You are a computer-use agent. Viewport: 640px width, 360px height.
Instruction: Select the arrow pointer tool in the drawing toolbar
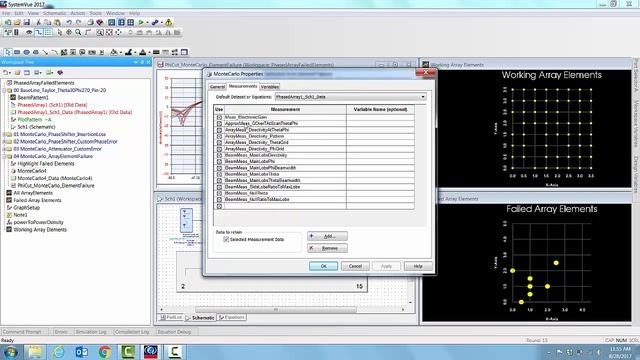click(x=8, y=52)
